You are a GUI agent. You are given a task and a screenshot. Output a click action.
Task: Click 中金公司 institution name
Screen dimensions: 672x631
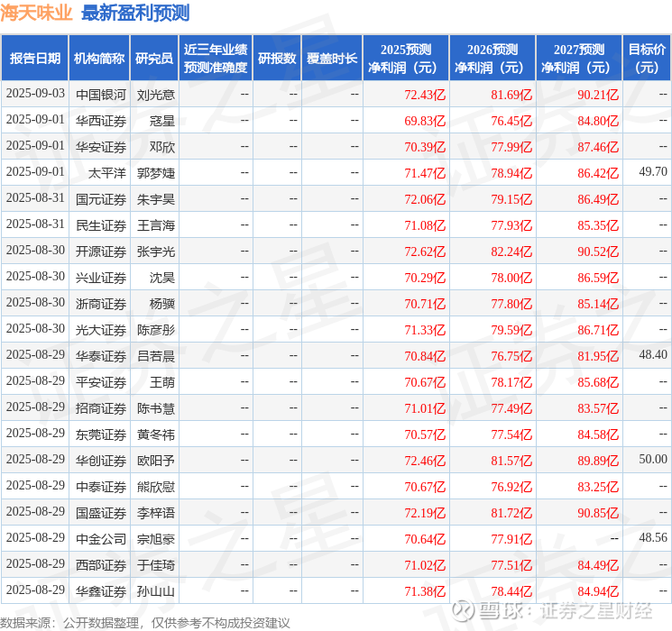(x=101, y=539)
